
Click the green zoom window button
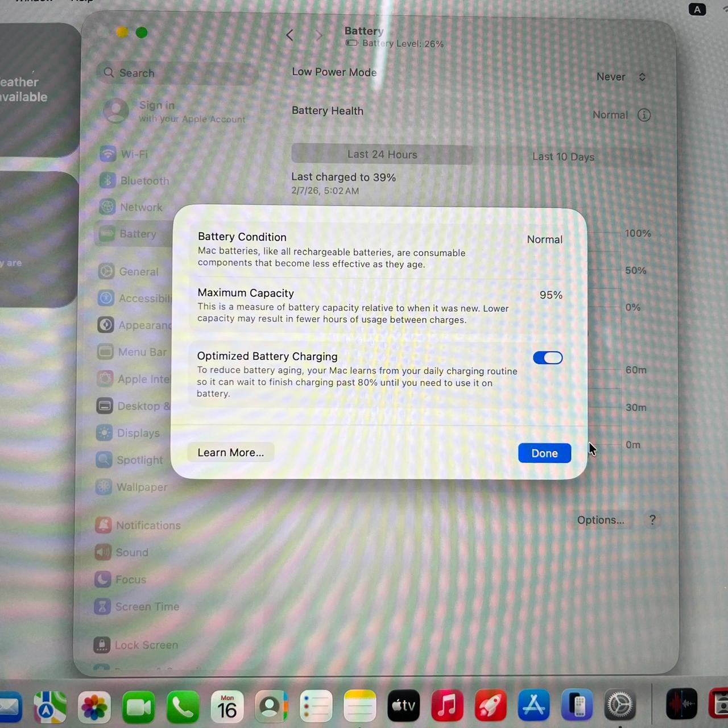pyautogui.click(x=142, y=32)
